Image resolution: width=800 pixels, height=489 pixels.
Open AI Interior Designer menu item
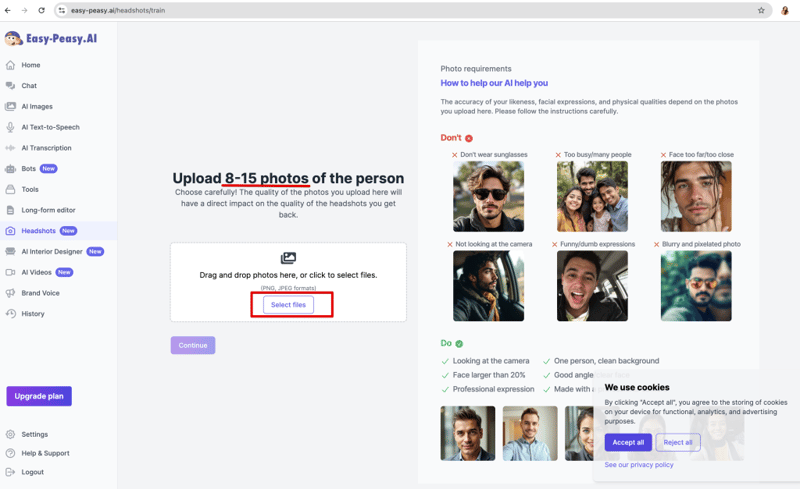pyautogui.click(x=52, y=252)
